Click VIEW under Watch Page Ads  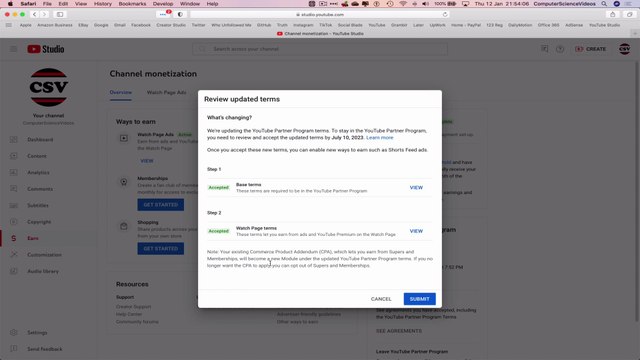[147, 161]
